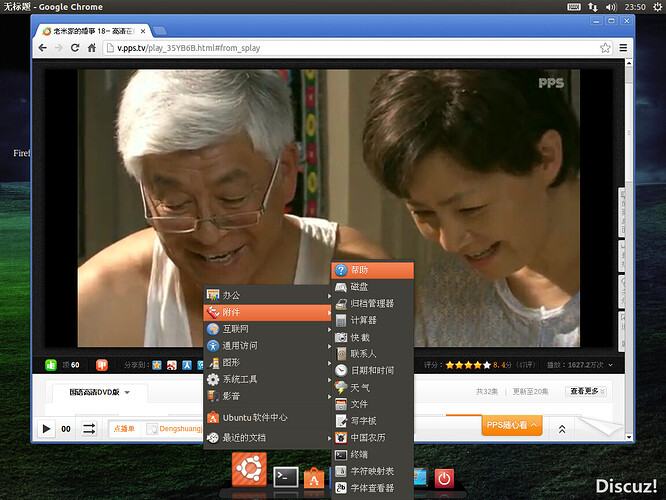Open 归档管理器 archive manager
The width and height of the screenshot is (666, 500).
click(373, 304)
